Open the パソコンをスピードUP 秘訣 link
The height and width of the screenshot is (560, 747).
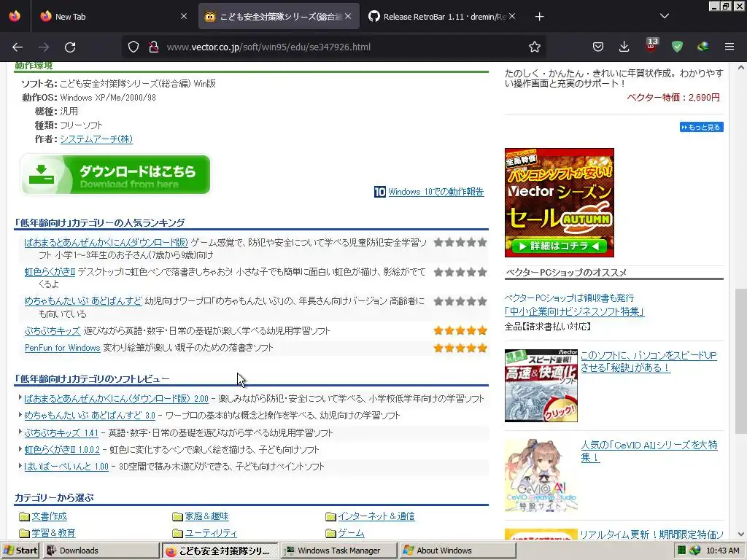[649, 362]
